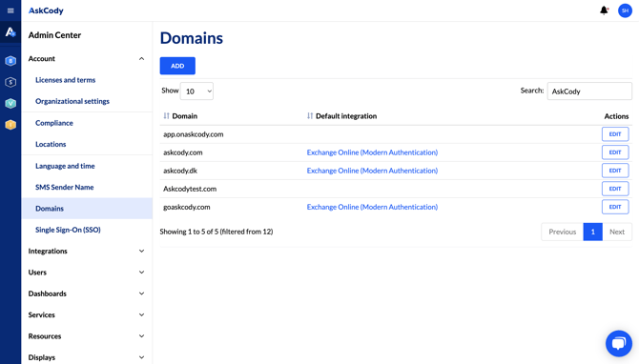
Task: Select the teal 'V' hexagon sidebar icon
Action: [x=10, y=104]
